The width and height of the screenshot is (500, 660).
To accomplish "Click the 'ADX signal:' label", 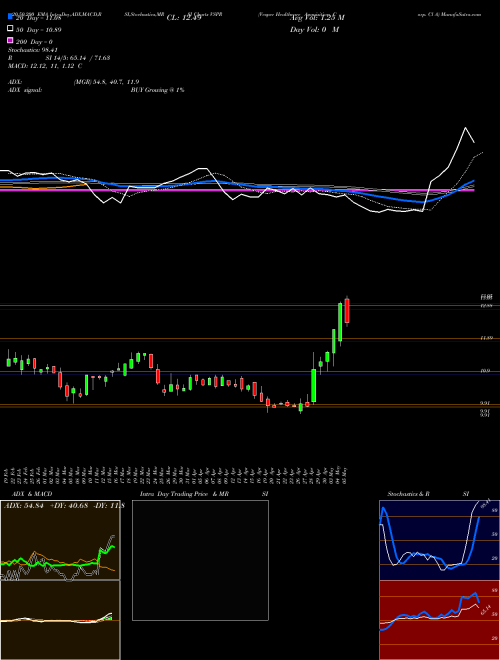I will (x=25, y=90).
